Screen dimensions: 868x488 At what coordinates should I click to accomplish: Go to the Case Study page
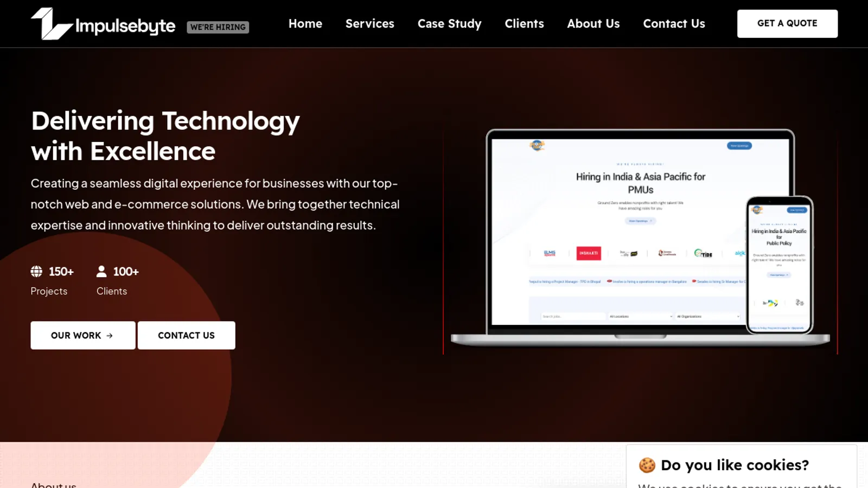coord(450,24)
